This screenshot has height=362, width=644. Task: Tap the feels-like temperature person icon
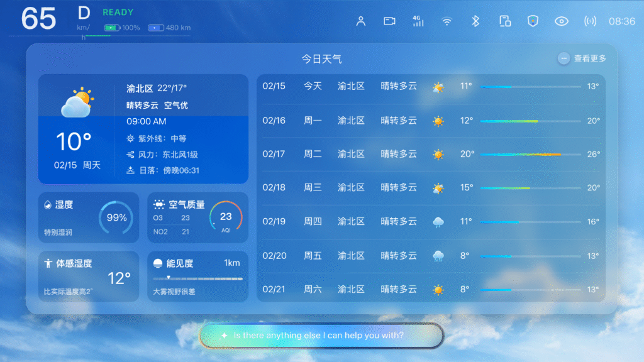pyautogui.click(x=48, y=263)
